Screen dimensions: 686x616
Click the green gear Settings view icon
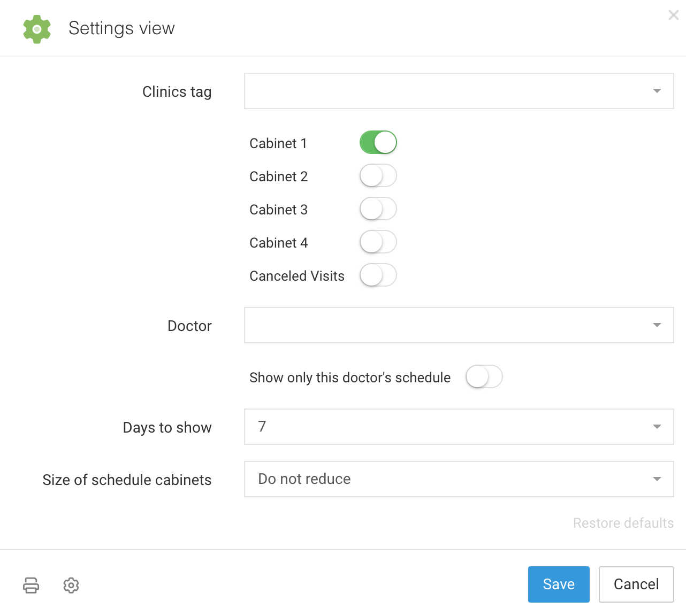tap(37, 29)
